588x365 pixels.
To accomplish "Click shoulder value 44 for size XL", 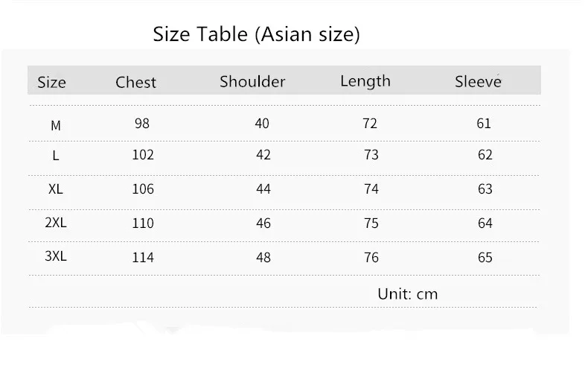I will 263,188.
